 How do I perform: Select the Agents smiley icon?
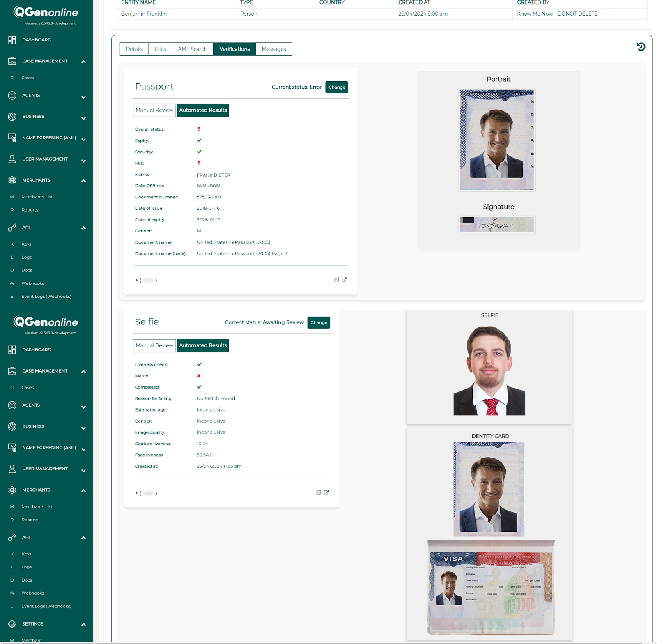point(12,95)
